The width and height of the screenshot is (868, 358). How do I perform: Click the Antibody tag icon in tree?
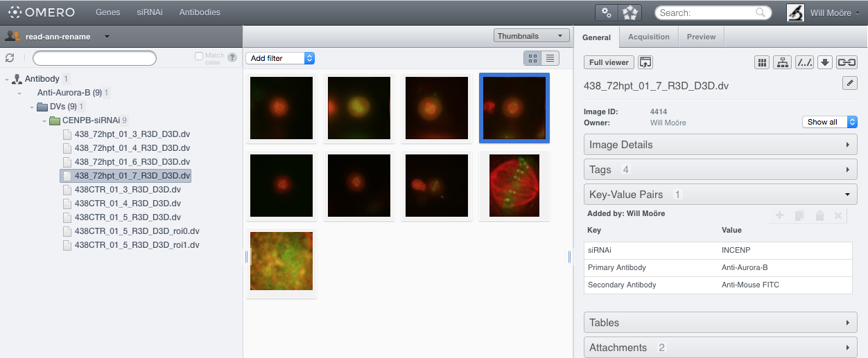(17, 79)
